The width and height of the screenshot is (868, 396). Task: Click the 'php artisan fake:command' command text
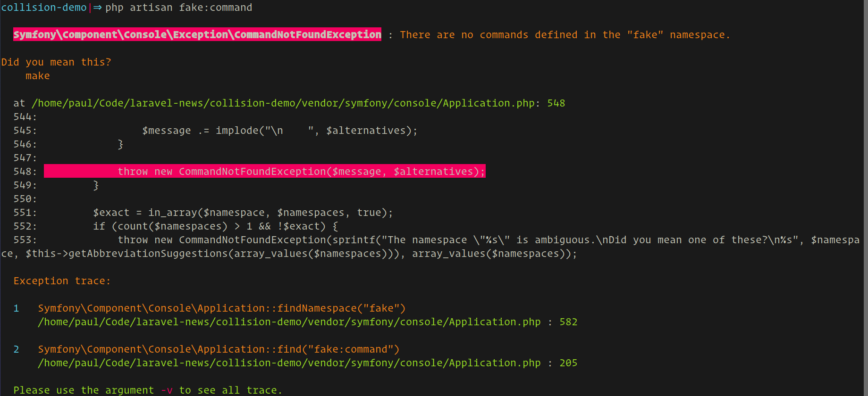179,8
